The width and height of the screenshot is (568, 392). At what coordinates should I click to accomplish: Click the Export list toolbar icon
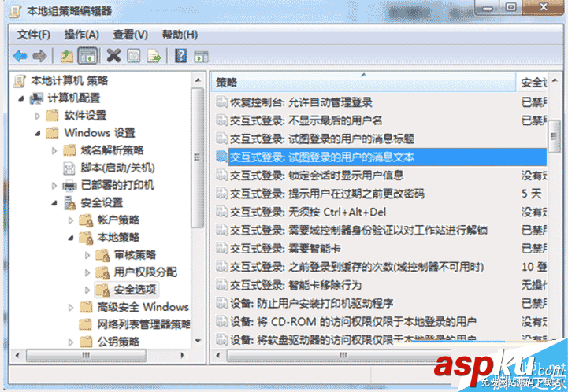tap(154, 56)
